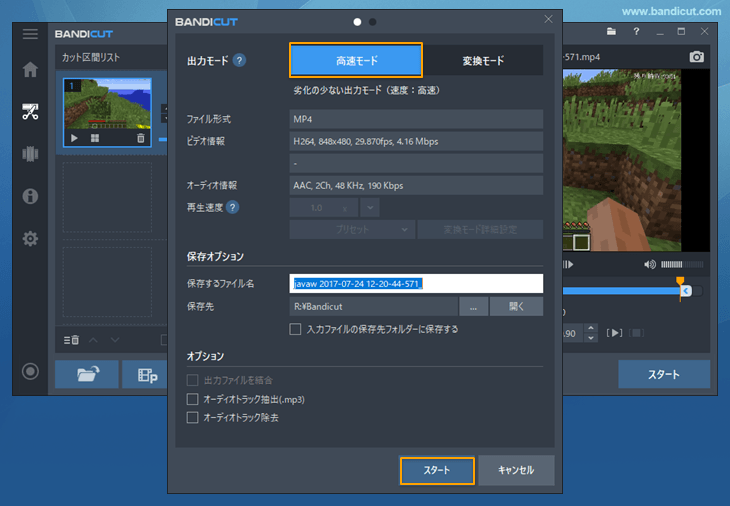The width and height of the screenshot is (730, 506).
Task: Go to Home via the house sidebar icon
Action: pyautogui.click(x=30, y=70)
